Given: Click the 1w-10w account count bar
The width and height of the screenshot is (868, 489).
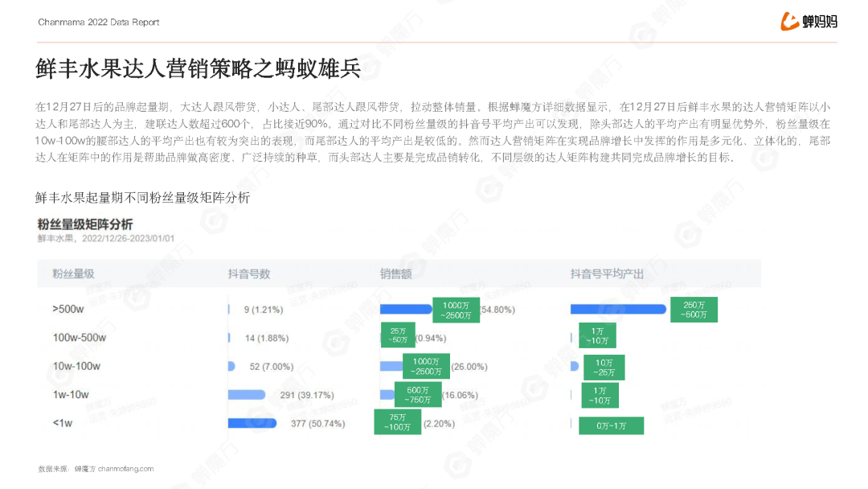Looking at the screenshot, I should (247, 395).
